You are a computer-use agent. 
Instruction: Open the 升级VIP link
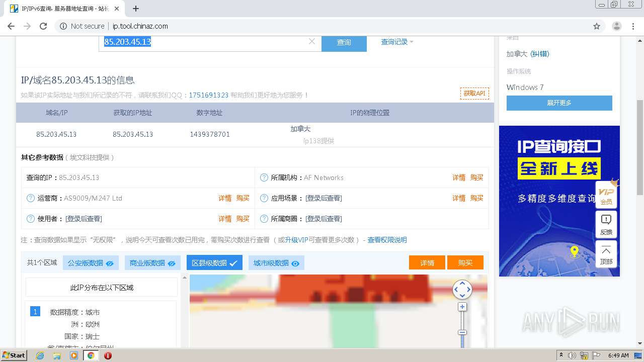click(x=296, y=240)
